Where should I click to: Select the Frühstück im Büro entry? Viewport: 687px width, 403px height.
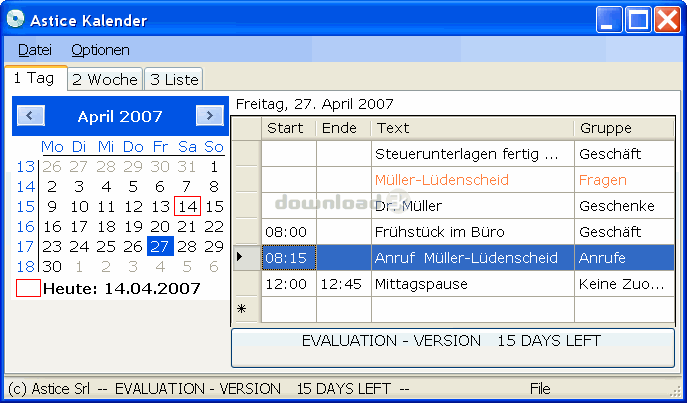tap(472, 232)
